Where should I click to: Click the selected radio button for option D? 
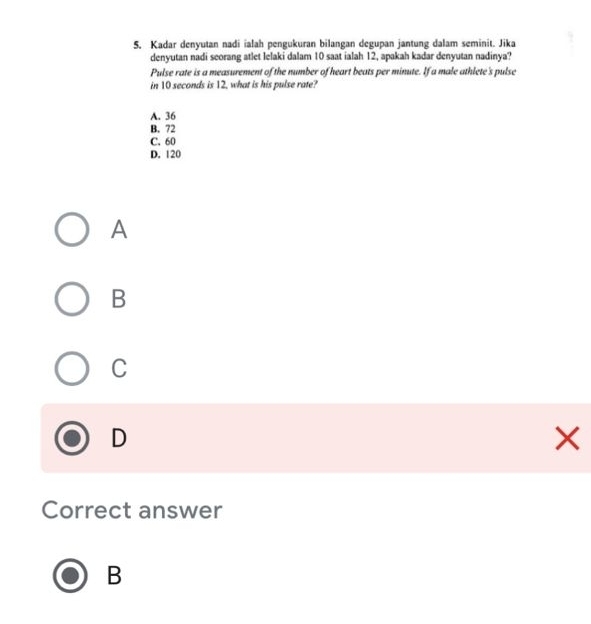pos(72,438)
